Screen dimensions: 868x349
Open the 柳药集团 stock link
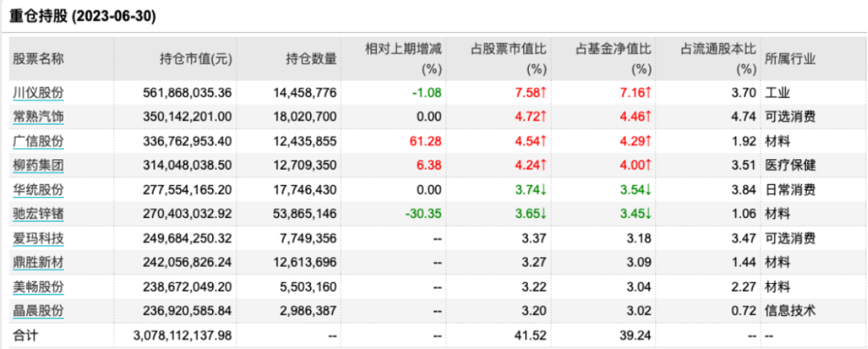tap(39, 166)
